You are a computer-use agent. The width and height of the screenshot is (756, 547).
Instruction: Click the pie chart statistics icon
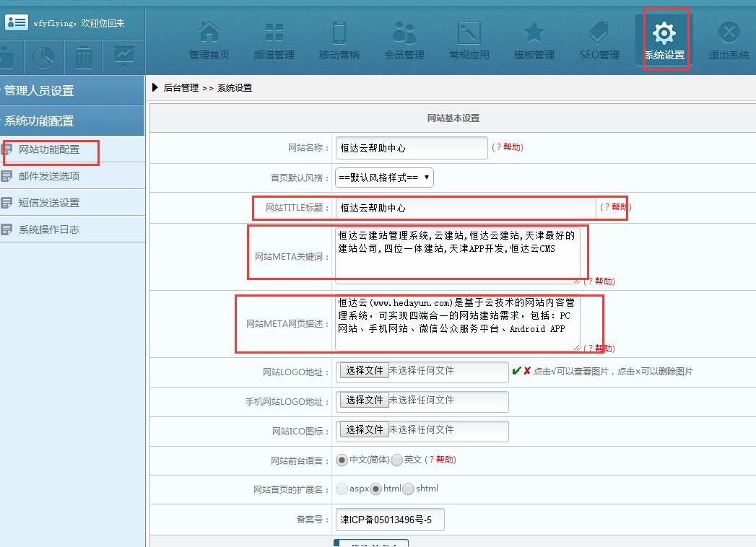(45, 57)
